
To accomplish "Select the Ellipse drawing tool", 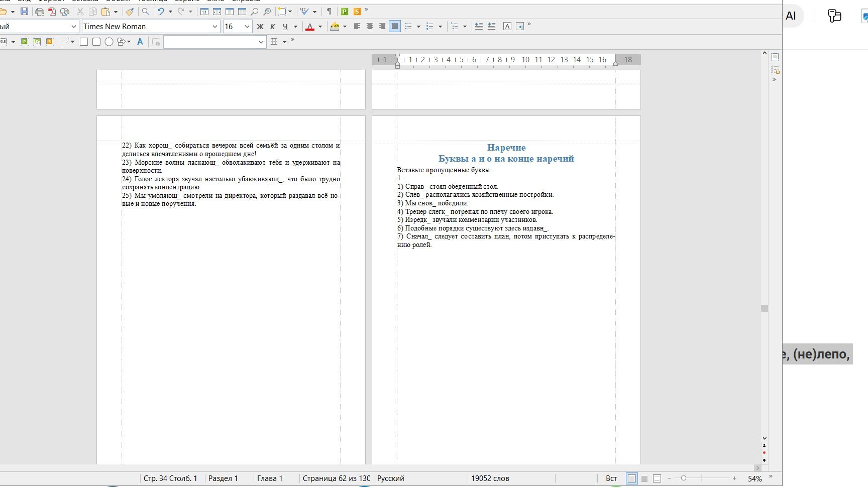I will pyautogui.click(x=109, y=42).
